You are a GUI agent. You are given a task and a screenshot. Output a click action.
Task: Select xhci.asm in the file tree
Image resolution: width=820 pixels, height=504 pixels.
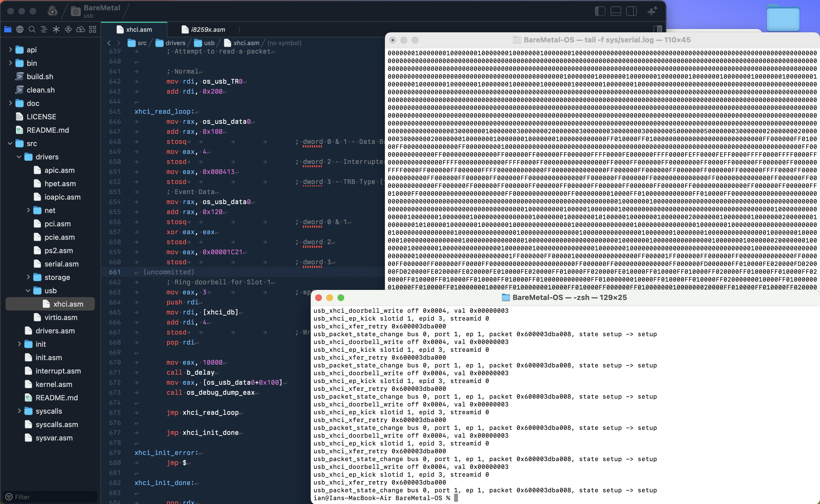pos(50,304)
